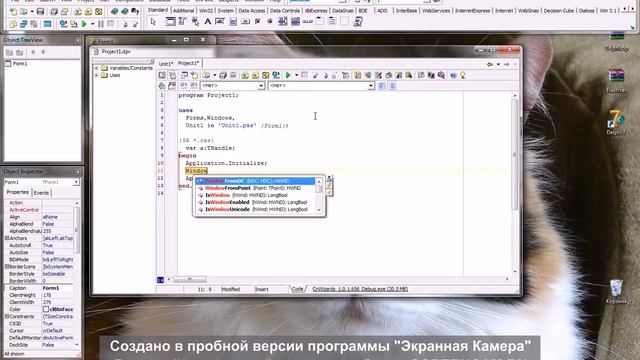Image resolution: width=640 pixels, height=360 pixels.
Task: Pick the Frames component in palette
Action: pyautogui.click(x=170, y=22)
